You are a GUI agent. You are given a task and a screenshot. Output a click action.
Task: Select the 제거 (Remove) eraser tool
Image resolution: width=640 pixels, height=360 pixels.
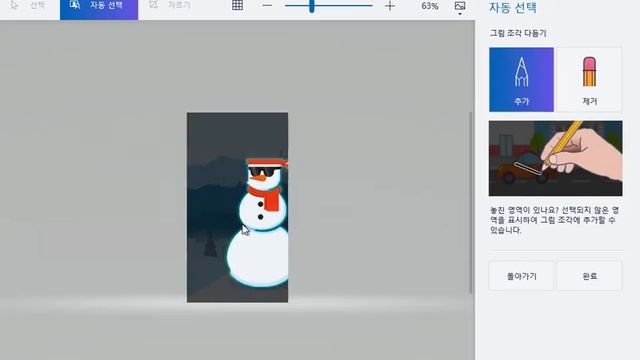click(x=589, y=80)
